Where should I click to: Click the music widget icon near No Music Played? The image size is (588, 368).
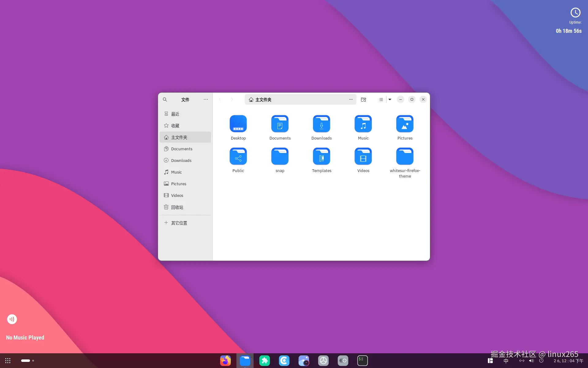click(x=12, y=319)
